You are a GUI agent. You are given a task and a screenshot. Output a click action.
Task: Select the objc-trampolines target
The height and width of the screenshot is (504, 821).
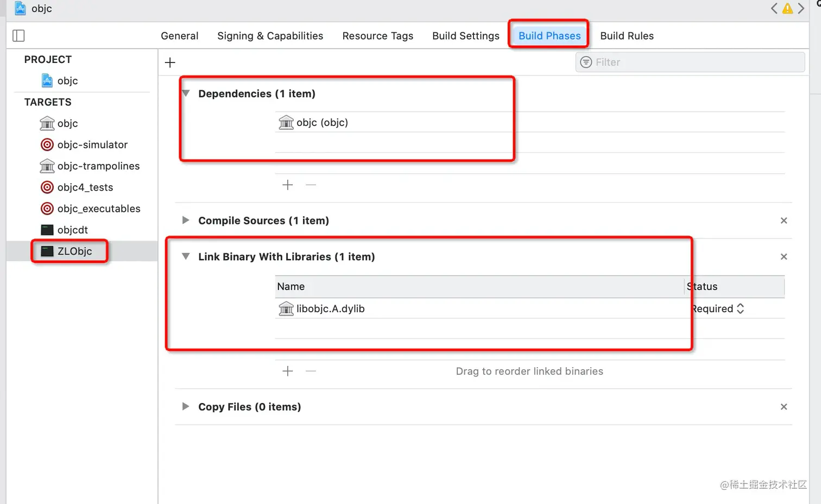(90, 166)
